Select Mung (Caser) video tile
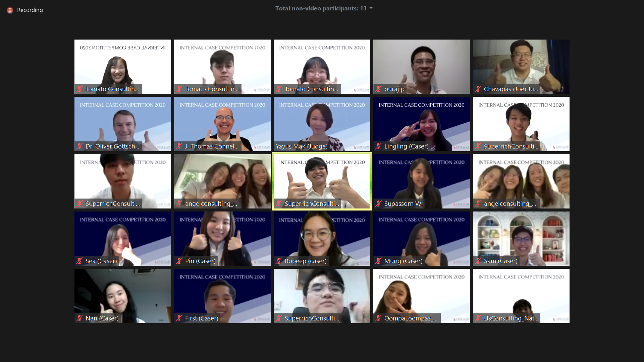The height and width of the screenshot is (362, 644). pos(421,238)
